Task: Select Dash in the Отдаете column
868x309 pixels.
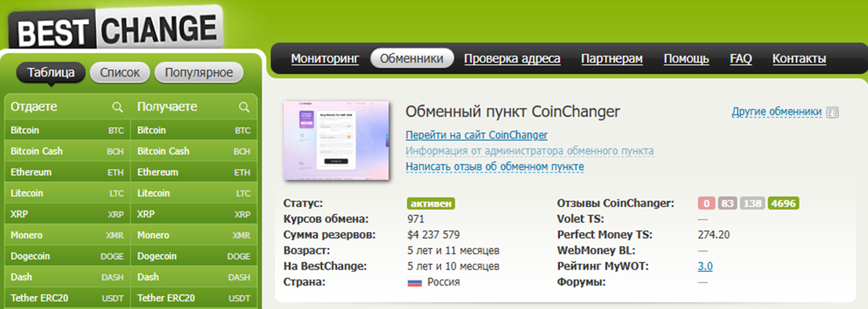Action: 67,277
